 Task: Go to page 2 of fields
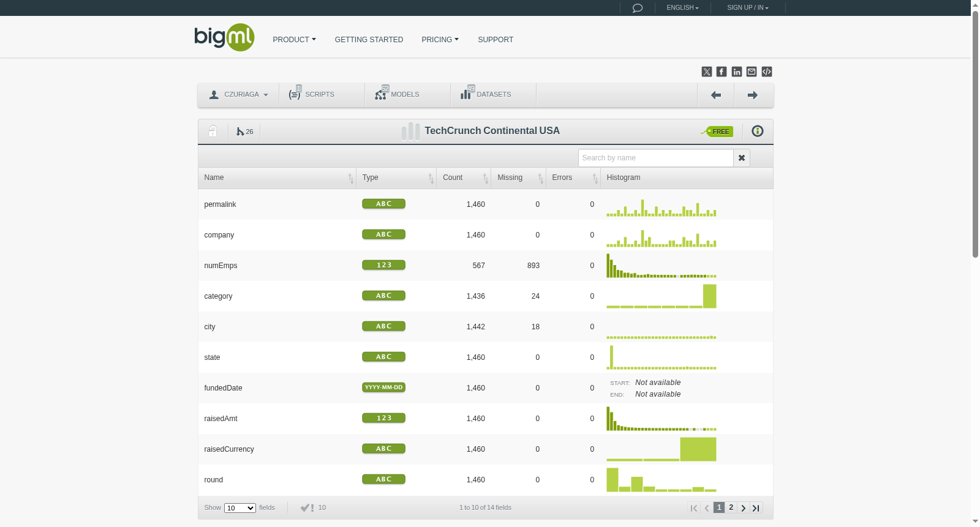coord(731,507)
